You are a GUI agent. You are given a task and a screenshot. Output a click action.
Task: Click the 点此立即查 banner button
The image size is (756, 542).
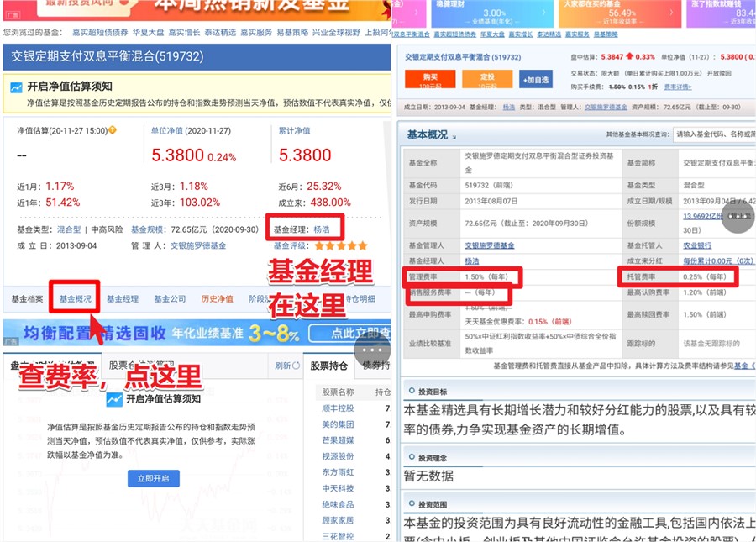tap(350, 334)
